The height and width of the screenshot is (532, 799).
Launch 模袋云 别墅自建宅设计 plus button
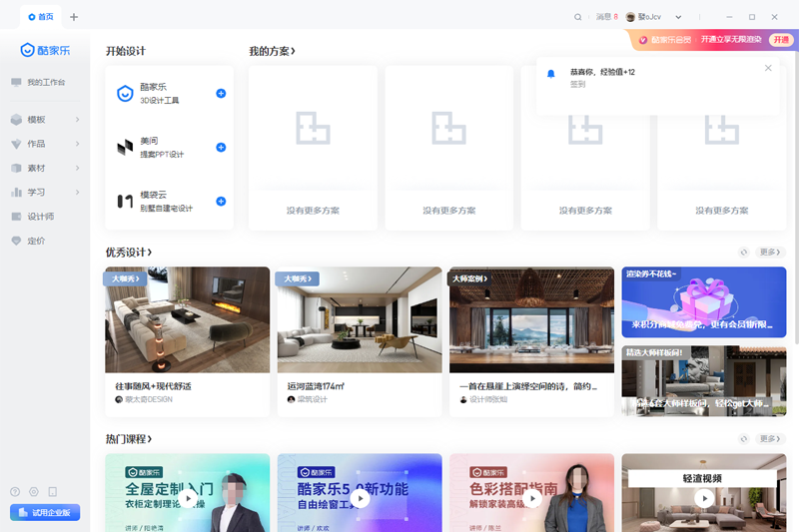point(221,201)
